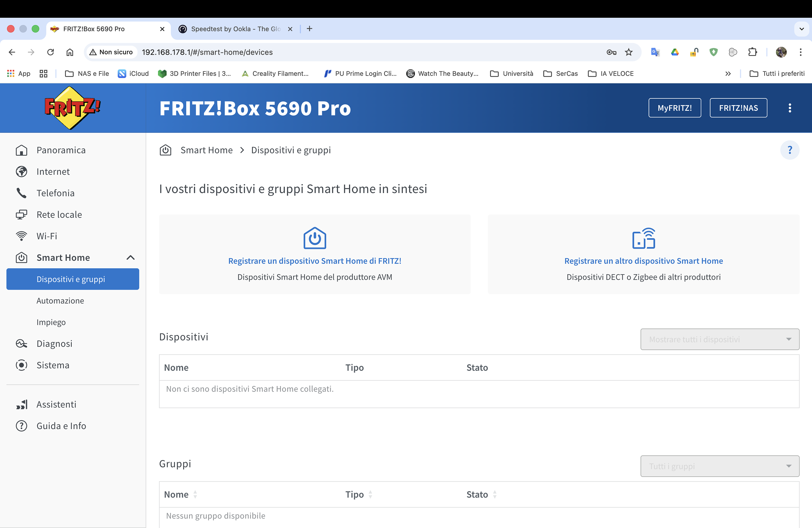This screenshot has height=528, width=812.
Task: Click the FRITZ! logo
Action: pyautogui.click(x=72, y=108)
